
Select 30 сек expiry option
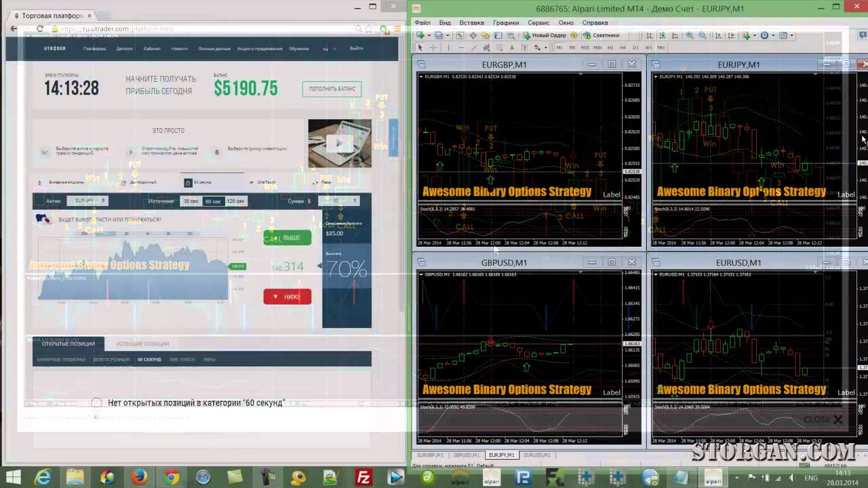tap(191, 201)
